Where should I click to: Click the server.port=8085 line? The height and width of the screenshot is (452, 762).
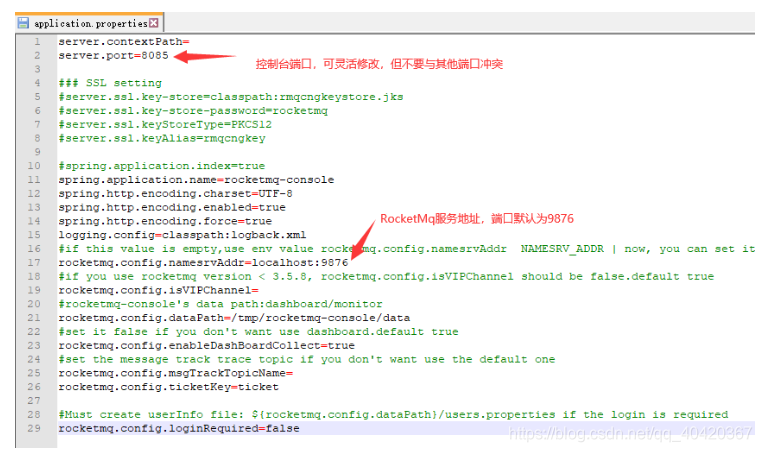click(x=113, y=55)
